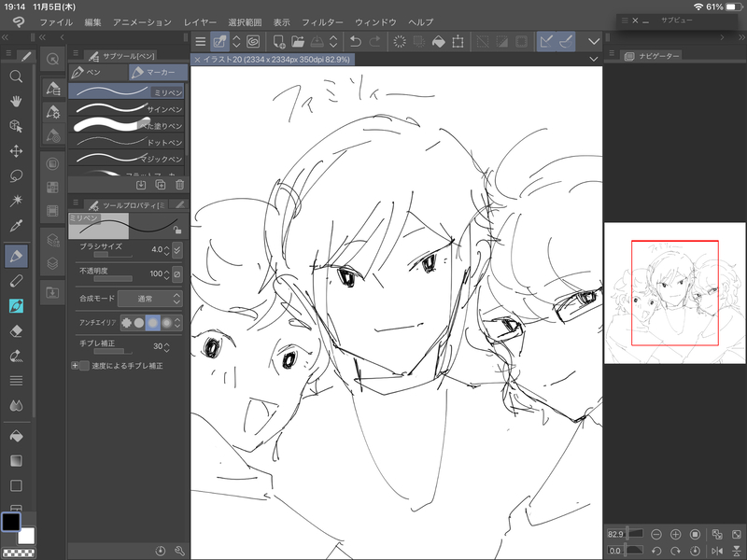Select the Pencil tool
The image size is (747, 560).
point(16,281)
